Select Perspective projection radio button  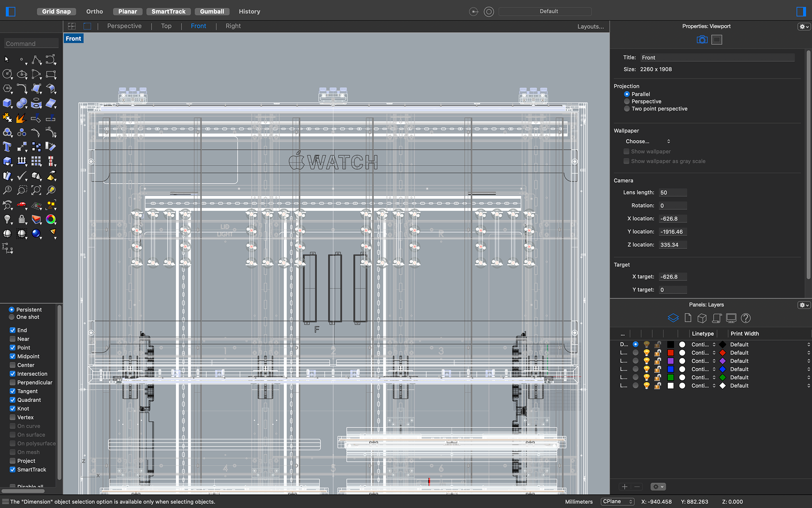[x=627, y=102]
